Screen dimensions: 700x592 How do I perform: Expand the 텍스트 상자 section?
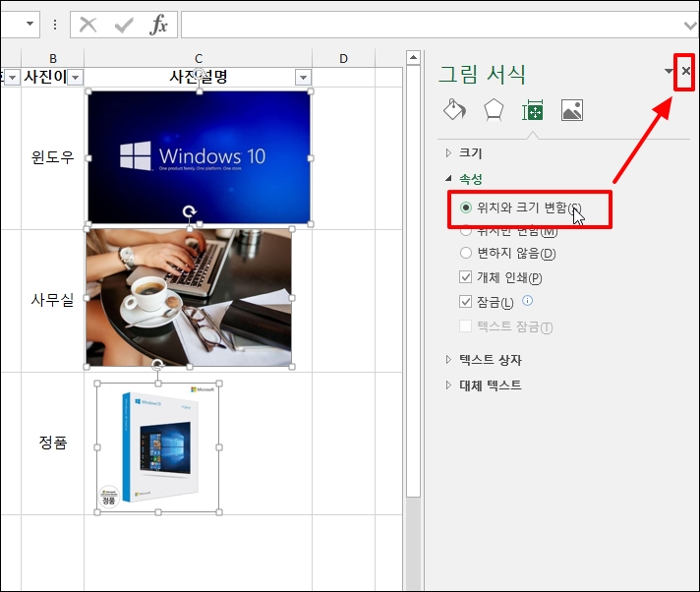pos(448,359)
